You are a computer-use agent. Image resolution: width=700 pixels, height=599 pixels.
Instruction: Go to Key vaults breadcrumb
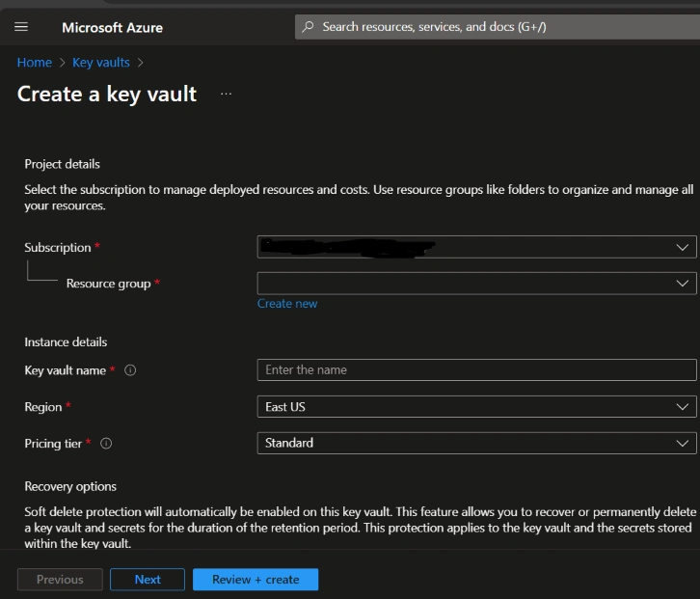(x=101, y=63)
